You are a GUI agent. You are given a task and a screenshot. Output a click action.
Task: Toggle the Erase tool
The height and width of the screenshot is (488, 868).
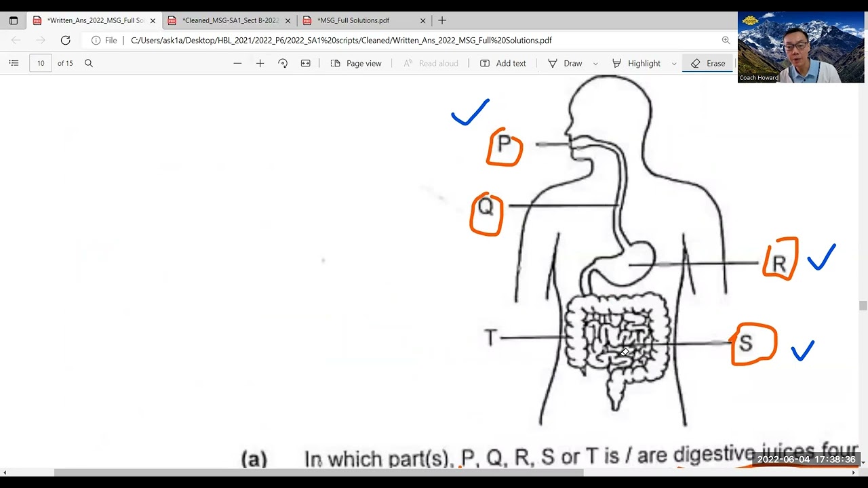click(708, 63)
